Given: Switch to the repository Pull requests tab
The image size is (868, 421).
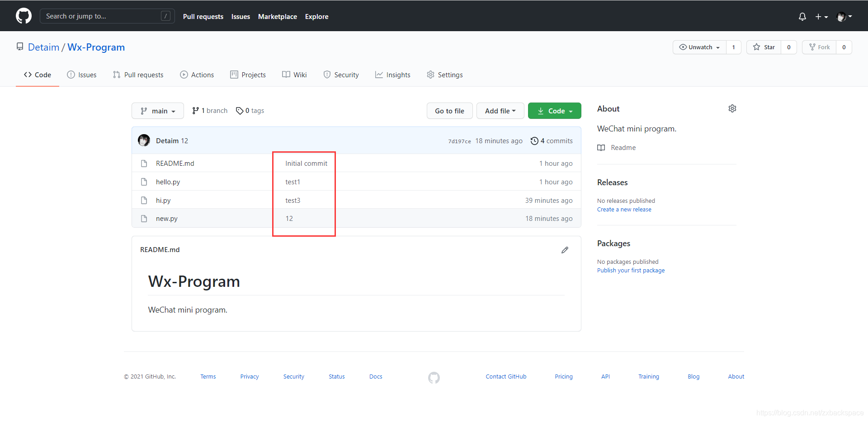Looking at the screenshot, I should (x=138, y=75).
